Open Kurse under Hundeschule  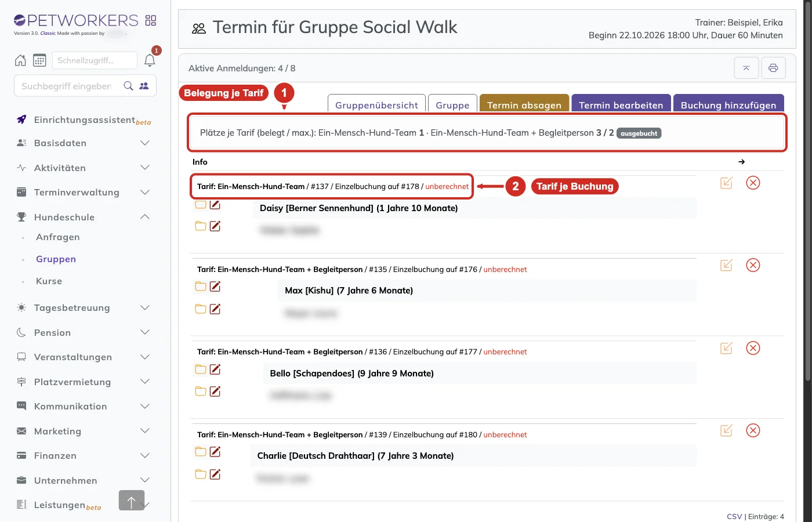tap(49, 281)
